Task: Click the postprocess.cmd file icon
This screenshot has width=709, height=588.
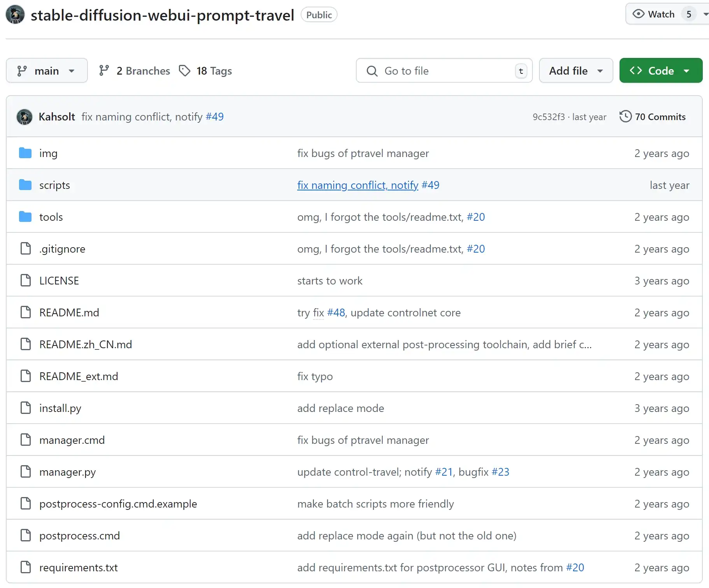Action: (x=26, y=536)
